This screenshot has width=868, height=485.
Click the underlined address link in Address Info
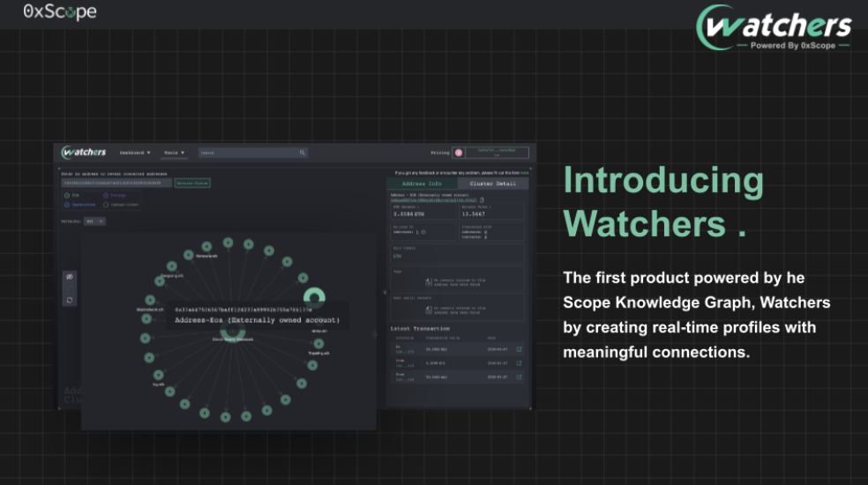[x=433, y=200]
